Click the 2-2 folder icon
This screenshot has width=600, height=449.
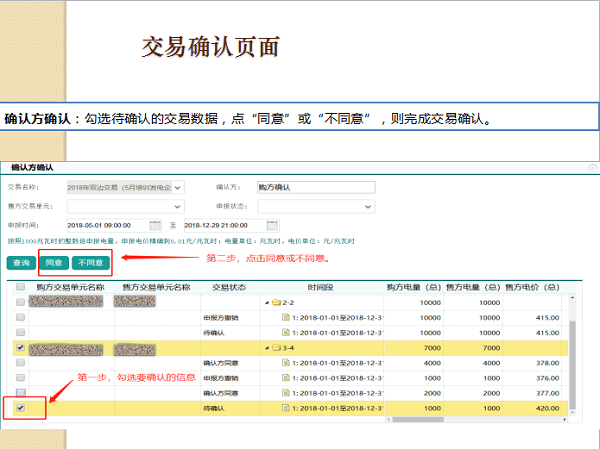tap(275, 301)
